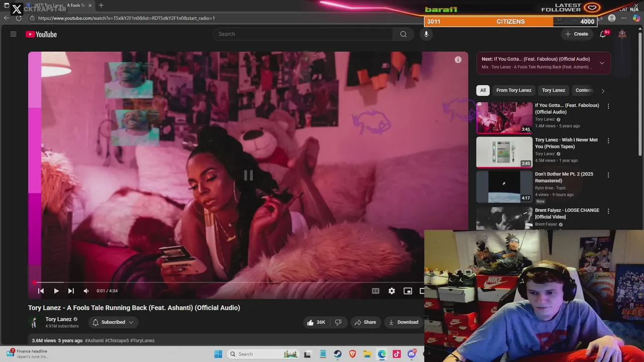Go to the YouTube home logo
The width and height of the screenshot is (644, 362).
pos(41,34)
